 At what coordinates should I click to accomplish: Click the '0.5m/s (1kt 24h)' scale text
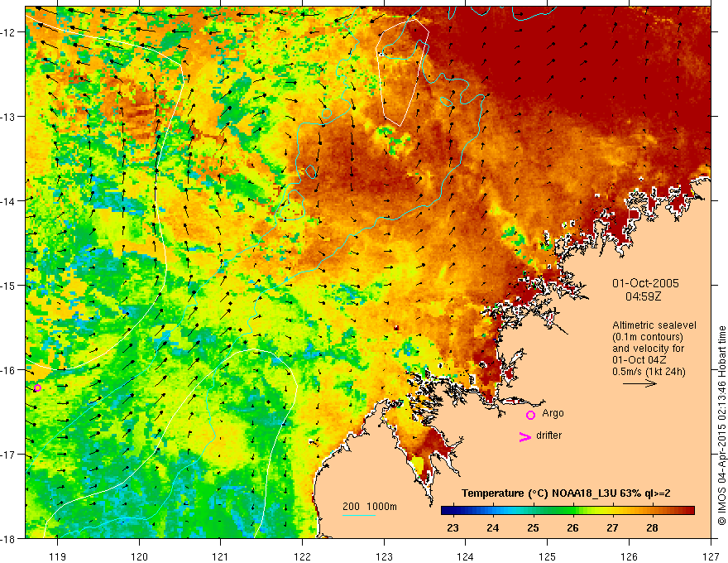(x=649, y=372)
